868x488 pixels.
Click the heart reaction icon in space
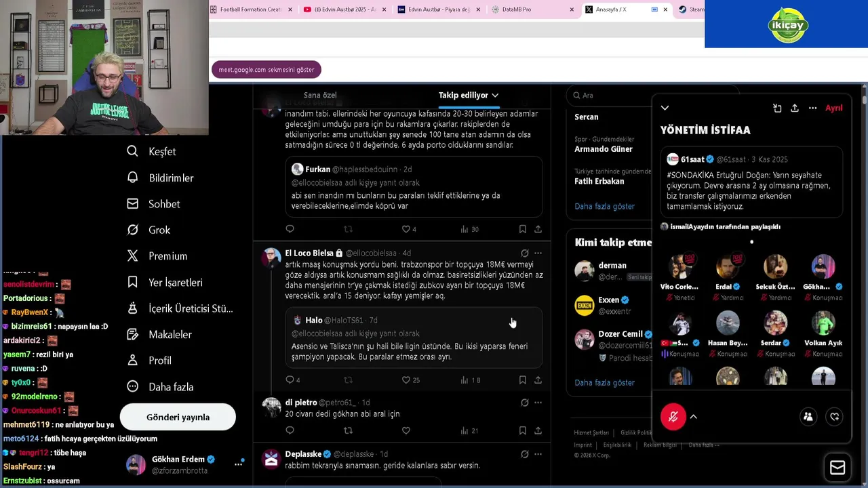(835, 417)
